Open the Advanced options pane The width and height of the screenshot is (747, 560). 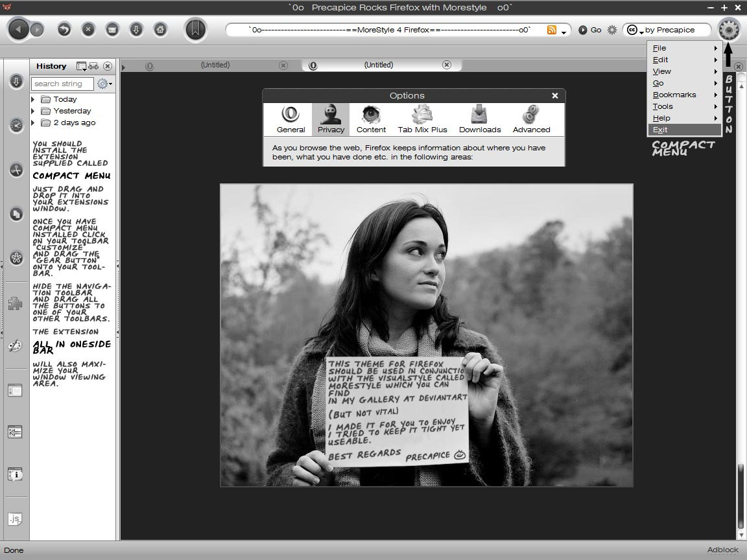531,119
